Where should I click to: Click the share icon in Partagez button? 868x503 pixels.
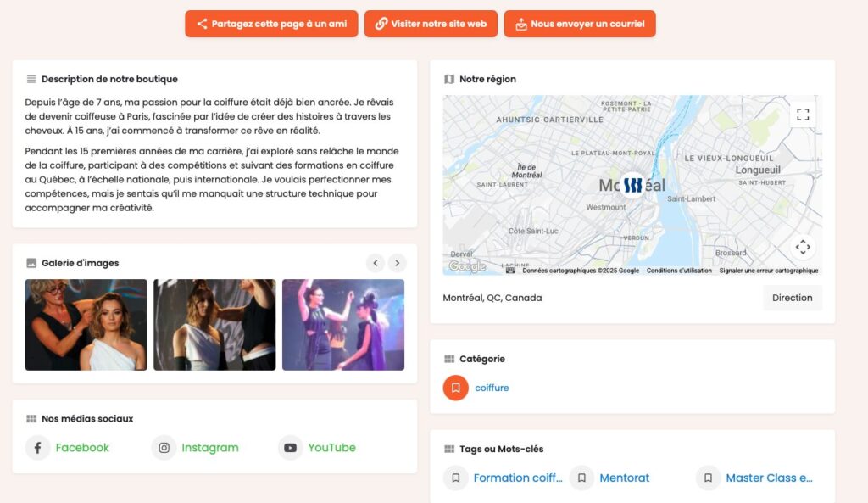point(202,24)
